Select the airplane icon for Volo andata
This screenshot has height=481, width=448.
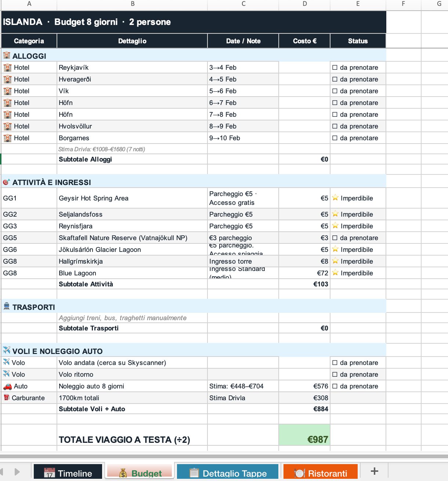click(x=6, y=362)
